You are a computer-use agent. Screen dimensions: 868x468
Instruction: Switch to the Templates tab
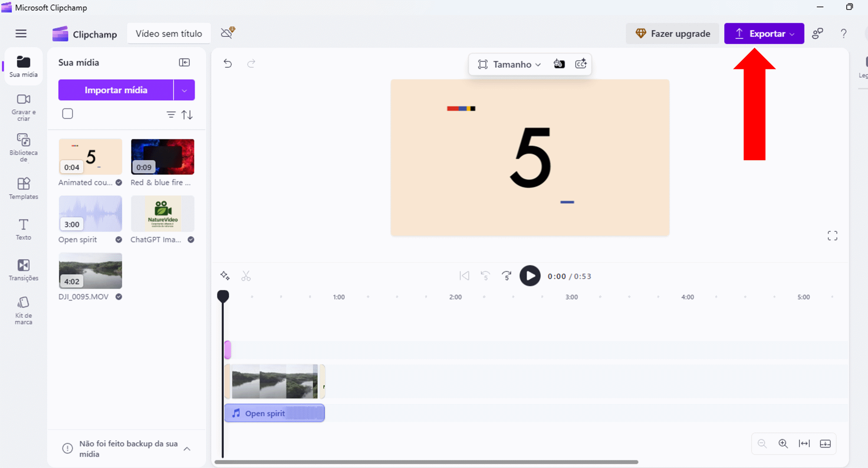(x=23, y=188)
